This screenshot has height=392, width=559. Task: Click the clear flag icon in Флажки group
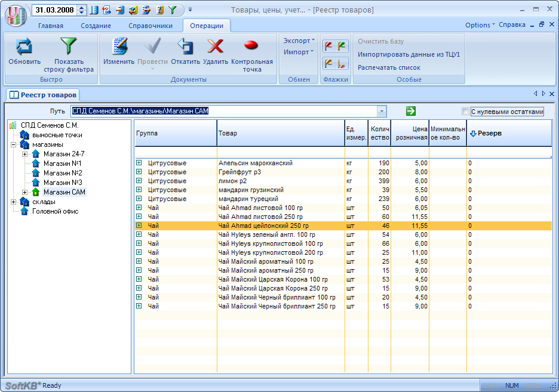(342, 64)
